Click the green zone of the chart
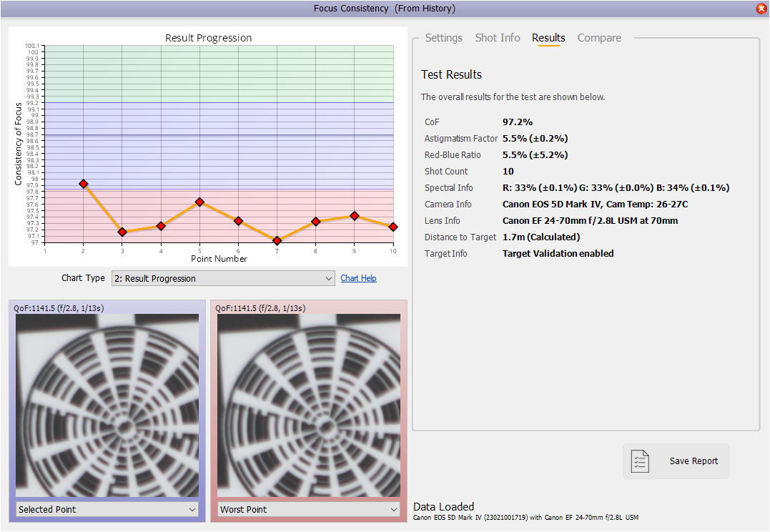The height and width of the screenshot is (532, 770). point(219,74)
